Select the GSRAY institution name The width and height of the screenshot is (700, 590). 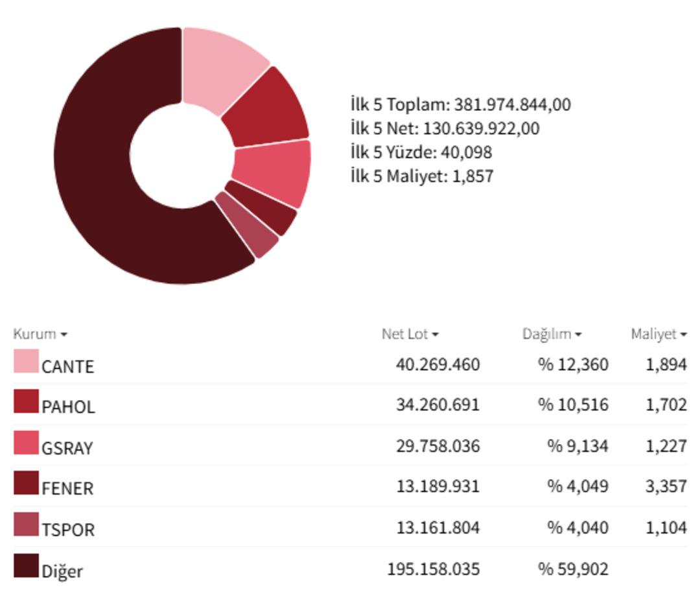click(x=67, y=448)
